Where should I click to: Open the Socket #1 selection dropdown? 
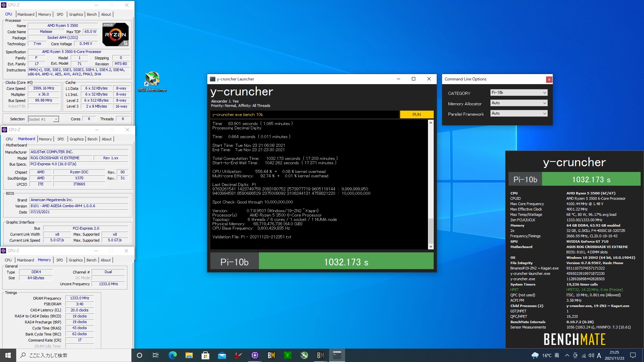[x=43, y=119]
